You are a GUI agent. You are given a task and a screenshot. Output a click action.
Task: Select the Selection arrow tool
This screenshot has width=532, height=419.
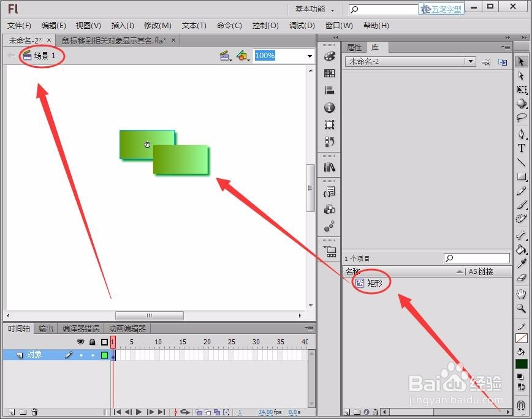pyautogui.click(x=521, y=61)
